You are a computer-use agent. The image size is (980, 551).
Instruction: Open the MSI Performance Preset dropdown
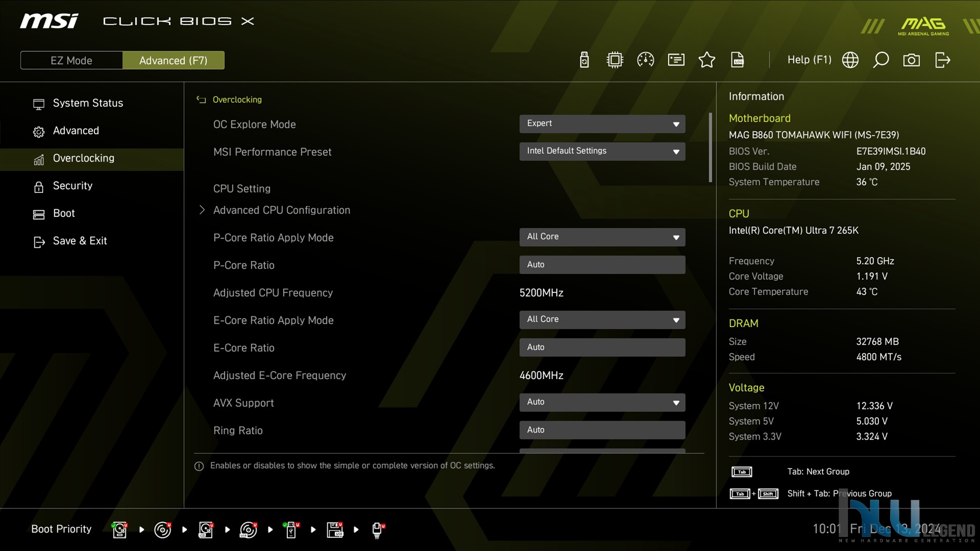pos(602,151)
